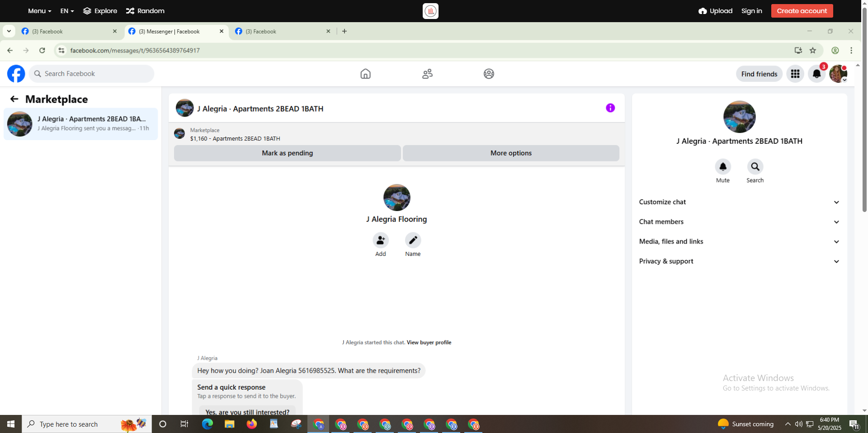Open the volume icon in system tray

[798, 424]
